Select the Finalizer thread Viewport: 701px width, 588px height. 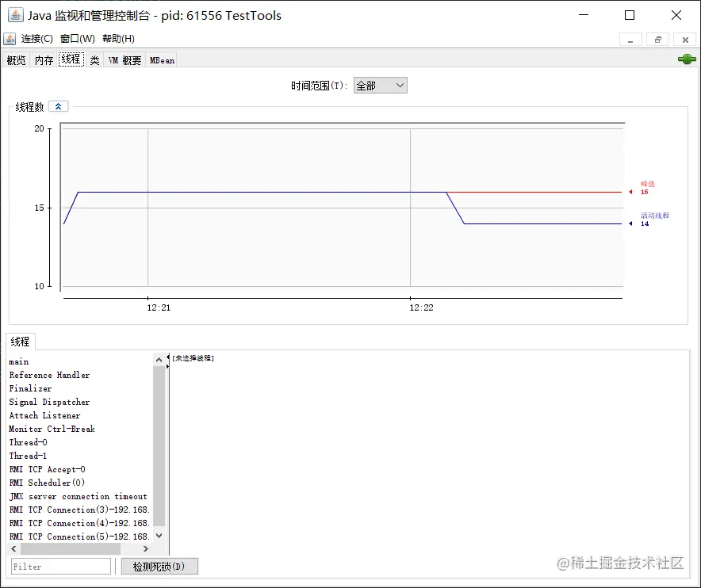point(30,388)
